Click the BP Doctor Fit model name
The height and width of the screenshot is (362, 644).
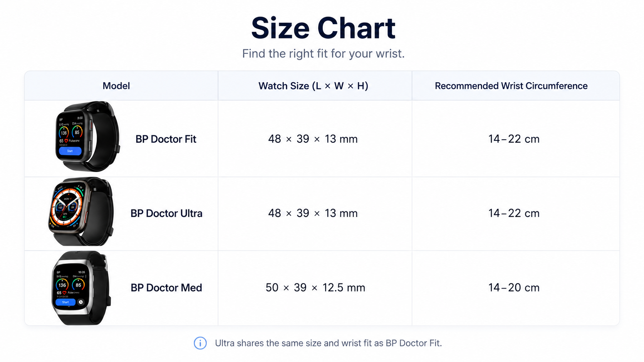tap(166, 139)
